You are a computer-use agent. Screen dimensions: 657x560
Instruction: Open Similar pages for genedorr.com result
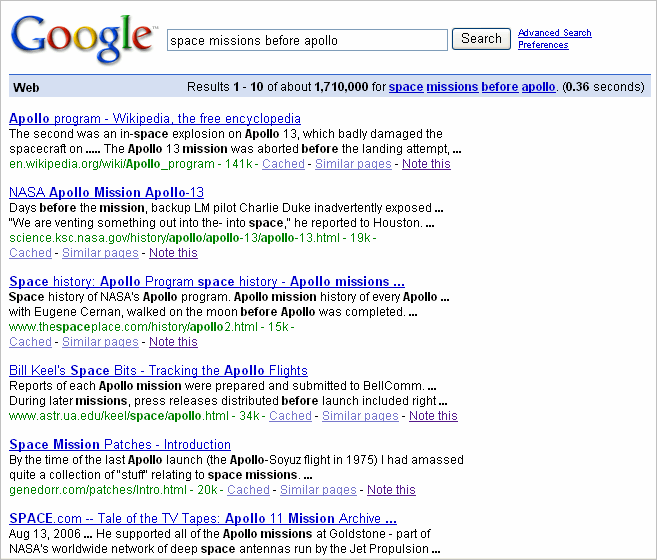(318, 490)
